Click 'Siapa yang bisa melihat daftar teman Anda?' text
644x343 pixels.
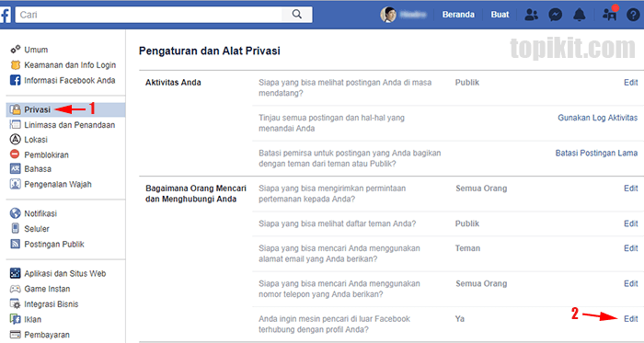[x=338, y=223]
